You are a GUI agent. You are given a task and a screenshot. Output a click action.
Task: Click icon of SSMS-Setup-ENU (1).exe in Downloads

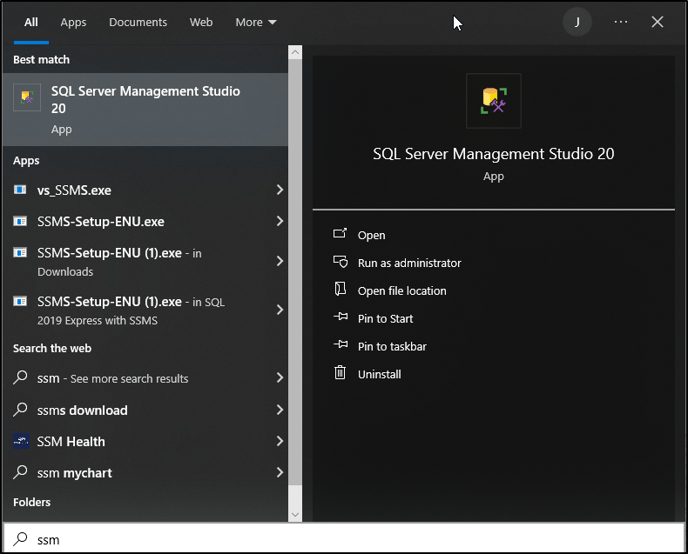20,253
